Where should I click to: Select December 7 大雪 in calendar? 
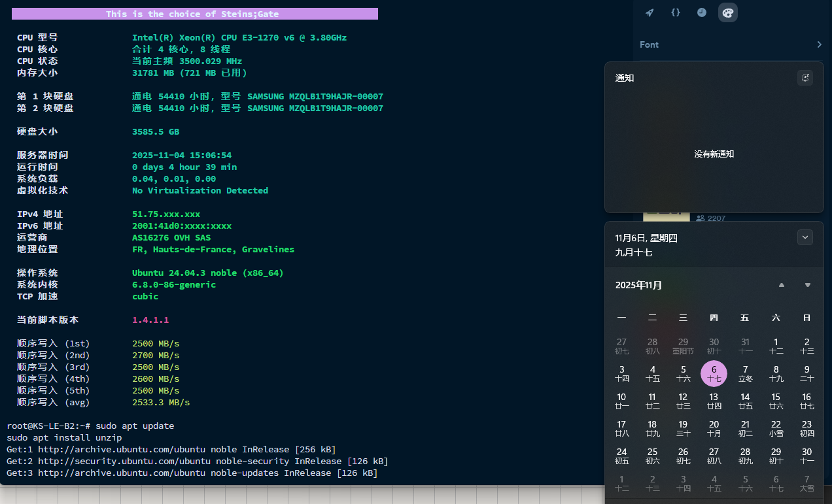[x=806, y=483]
